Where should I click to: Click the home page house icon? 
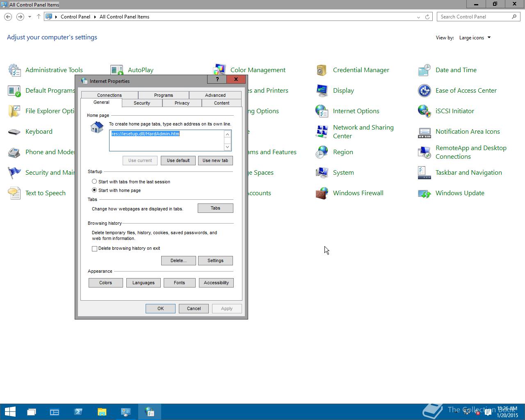point(97,127)
